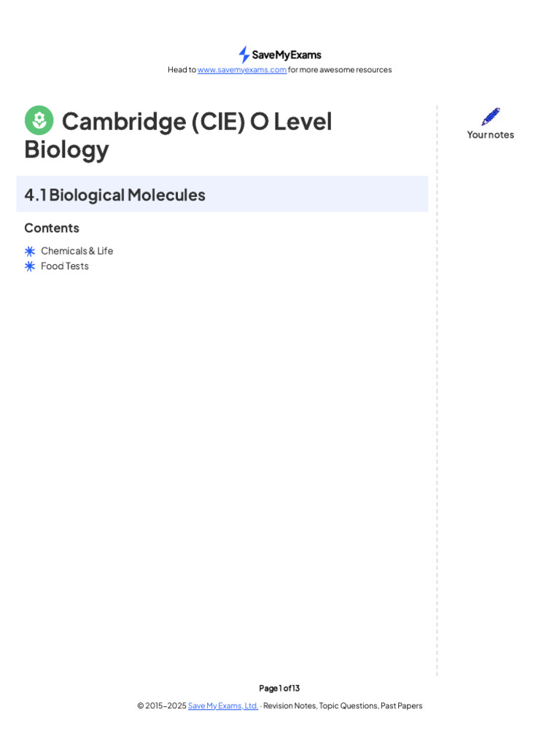Screen dimensions: 560x747
Task: Select the Chemicals & Life contents entry
Action: (x=77, y=251)
